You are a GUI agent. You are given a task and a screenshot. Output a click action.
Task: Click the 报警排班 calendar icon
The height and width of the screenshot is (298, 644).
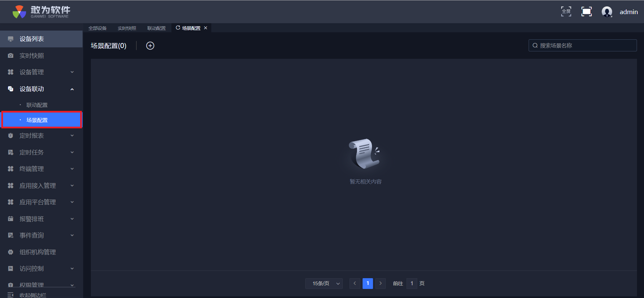(11, 219)
